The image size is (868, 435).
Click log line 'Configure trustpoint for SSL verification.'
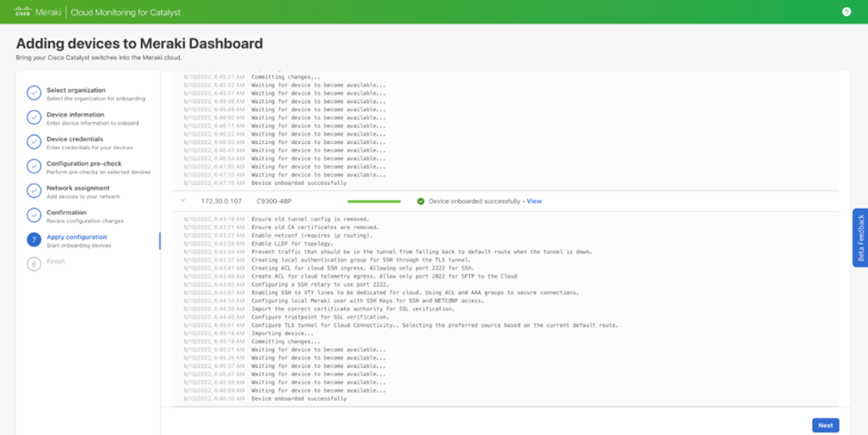[x=320, y=317]
